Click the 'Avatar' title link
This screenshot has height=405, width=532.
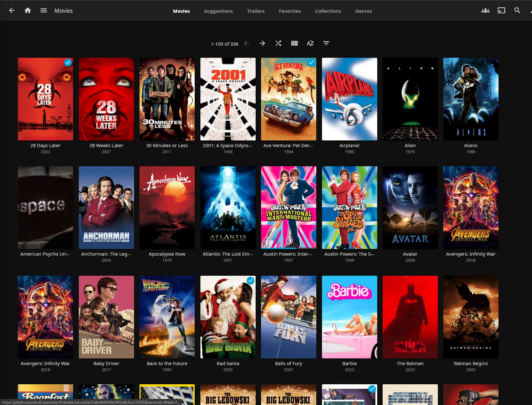[410, 254]
